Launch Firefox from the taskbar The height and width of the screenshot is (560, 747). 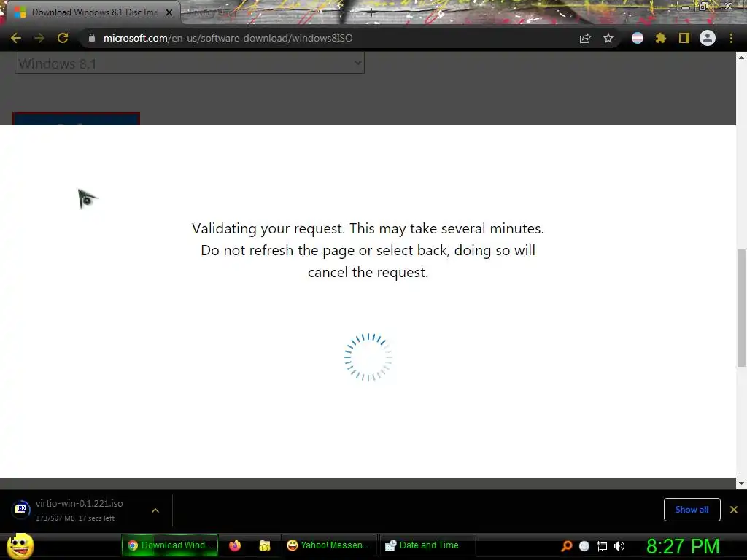(235, 545)
